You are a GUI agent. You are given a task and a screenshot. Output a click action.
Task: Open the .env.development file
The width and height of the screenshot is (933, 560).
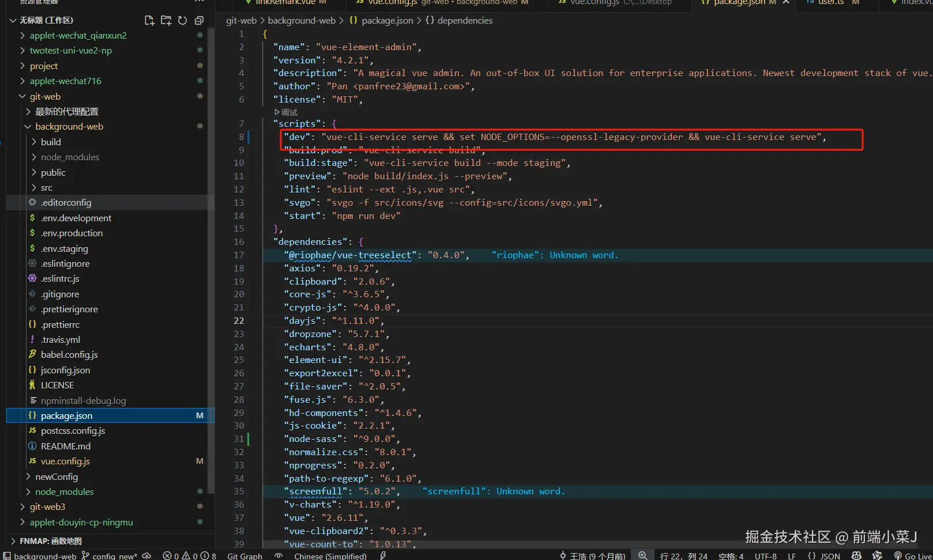(76, 218)
